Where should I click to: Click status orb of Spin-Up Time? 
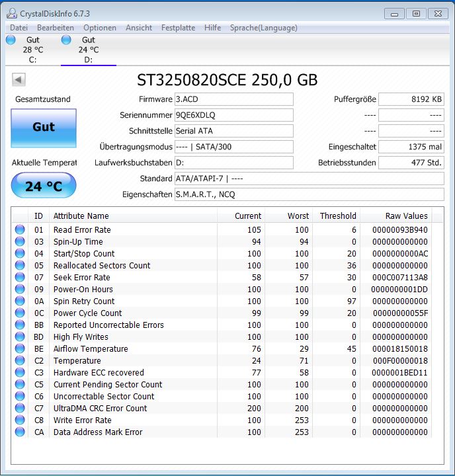20,241
